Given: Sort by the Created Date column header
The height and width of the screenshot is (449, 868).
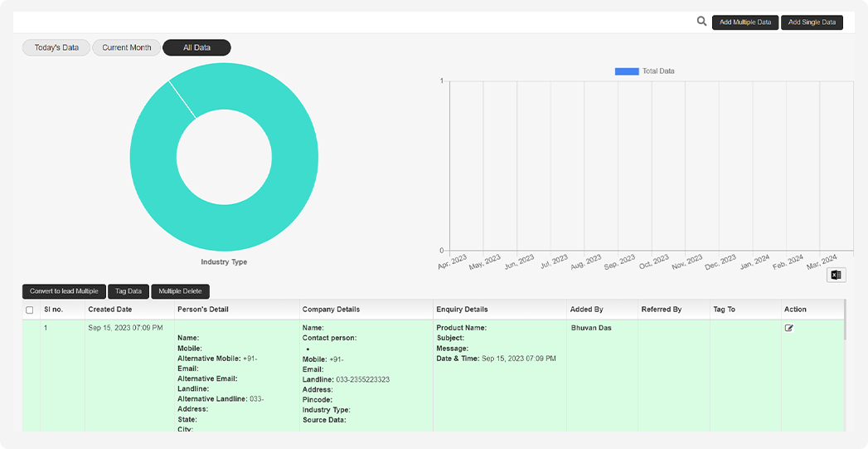Looking at the screenshot, I should pos(109,310).
